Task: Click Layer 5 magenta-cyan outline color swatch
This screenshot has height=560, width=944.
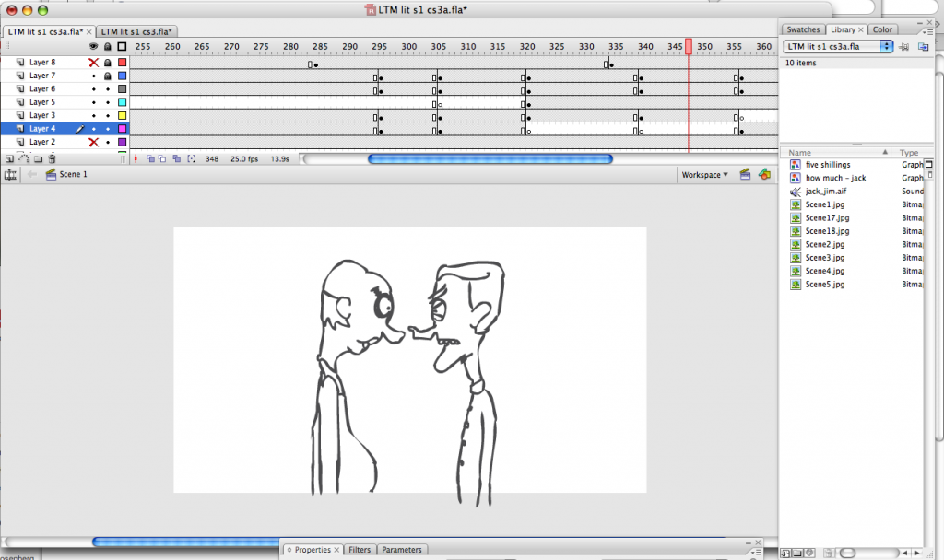Action: (x=122, y=102)
